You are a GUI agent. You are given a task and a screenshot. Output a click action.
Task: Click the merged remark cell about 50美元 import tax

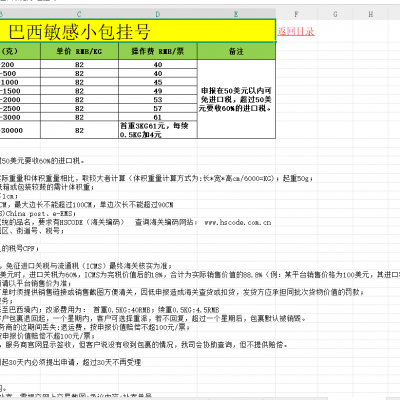(x=236, y=99)
